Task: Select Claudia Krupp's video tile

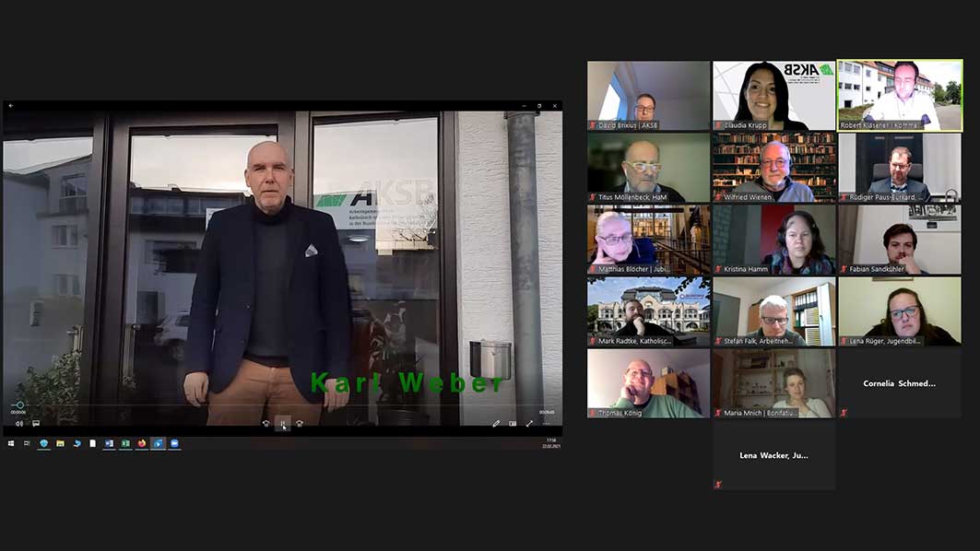Action: point(773,96)
